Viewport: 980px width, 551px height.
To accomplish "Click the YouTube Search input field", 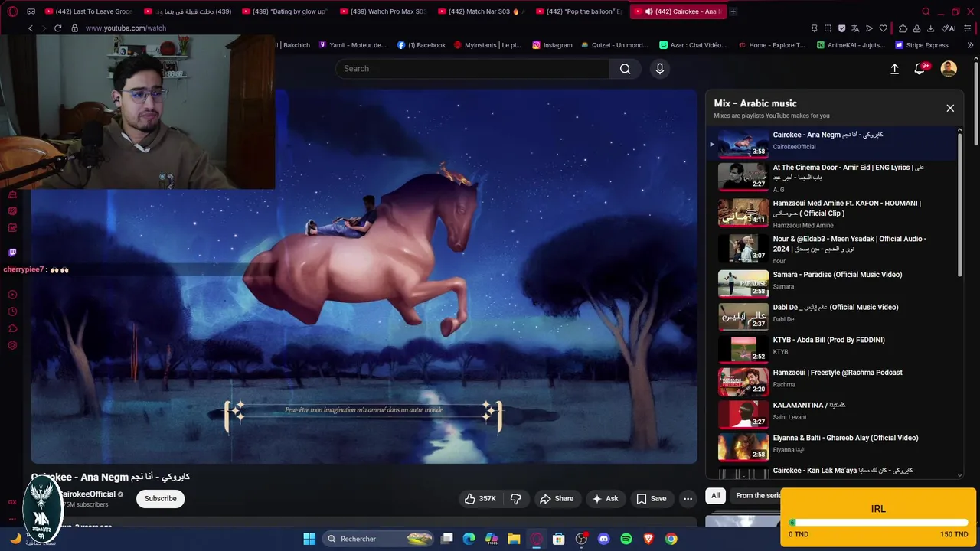I will (472, 69).
